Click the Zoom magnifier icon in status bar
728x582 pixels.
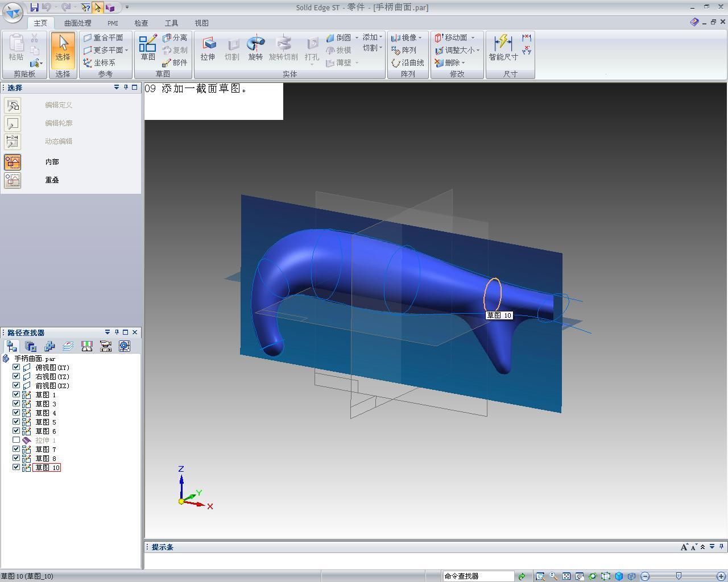[553, 576]
